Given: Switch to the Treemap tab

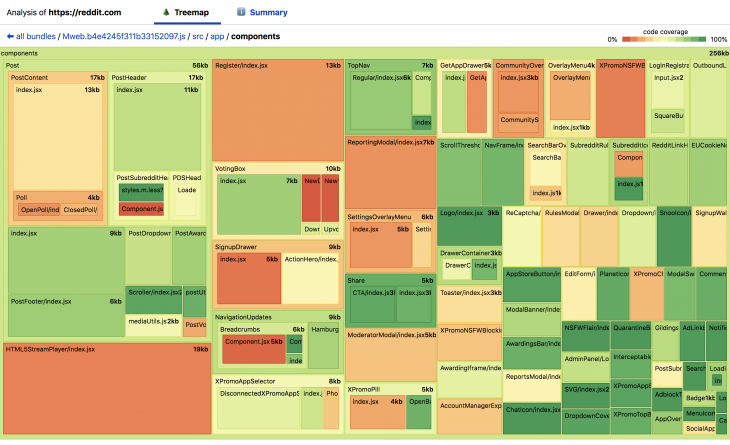Looking at the screenshot, I should pyautogui.click(x=187, y=13).
